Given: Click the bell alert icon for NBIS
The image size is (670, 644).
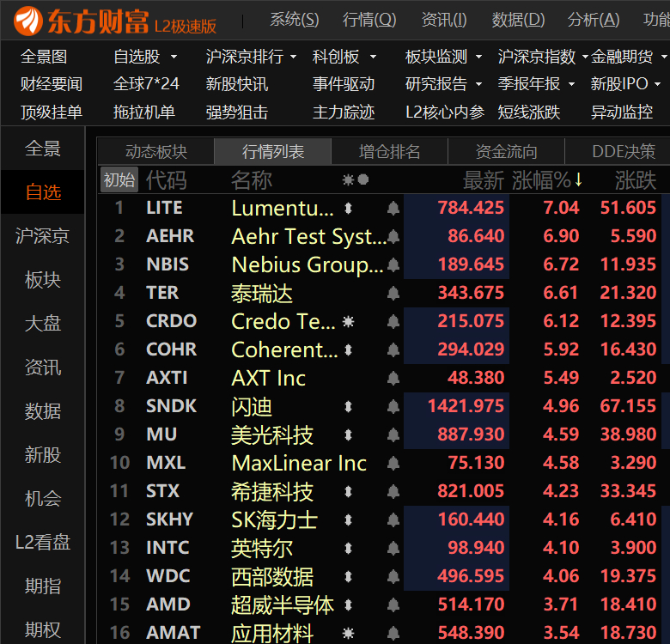Looking at the screenshot, I should pos(393,264).
